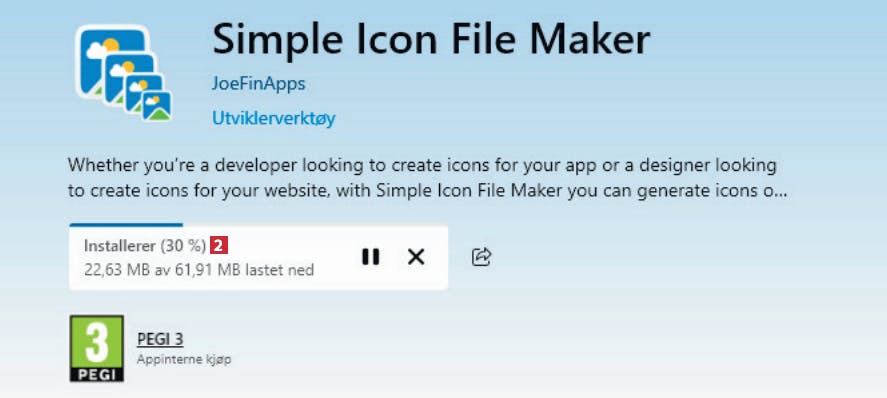Viewport: 887px width, 398px height.
Task: Click the Simple Icon File Maker app logo
Action: (123, 73)
